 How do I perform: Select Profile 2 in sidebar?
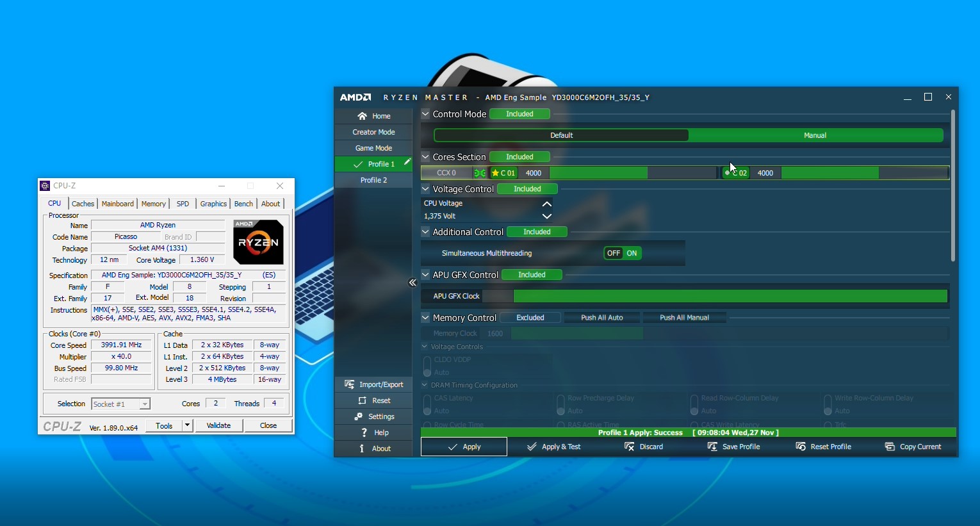tap(373, 180)
